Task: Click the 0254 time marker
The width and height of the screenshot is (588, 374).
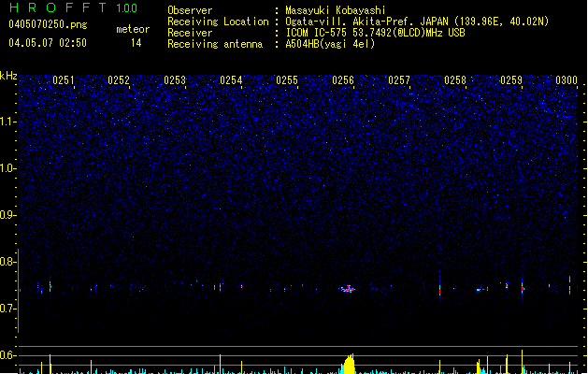Action: point(231,80)
